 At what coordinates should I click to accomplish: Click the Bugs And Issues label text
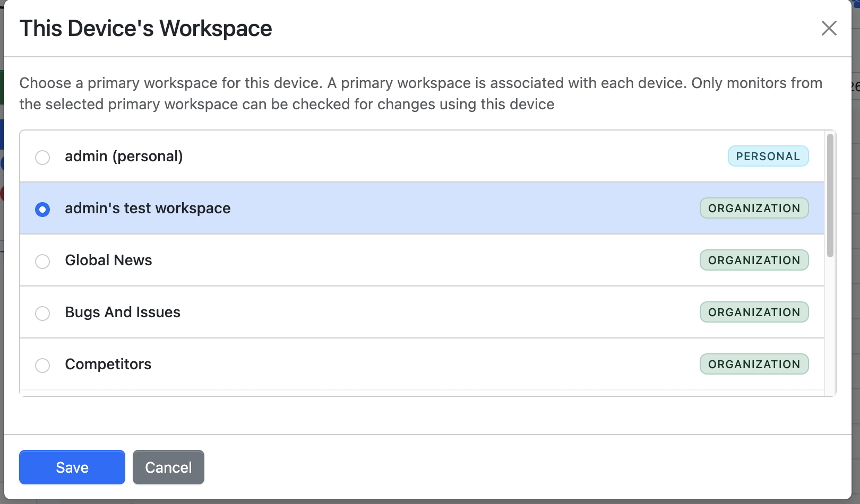pos(123,312)
